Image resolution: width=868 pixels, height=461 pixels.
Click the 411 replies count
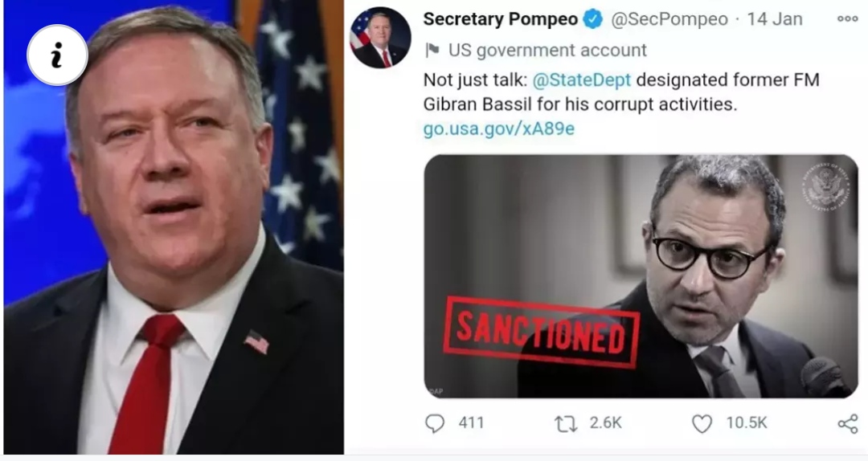coord(472,423)
